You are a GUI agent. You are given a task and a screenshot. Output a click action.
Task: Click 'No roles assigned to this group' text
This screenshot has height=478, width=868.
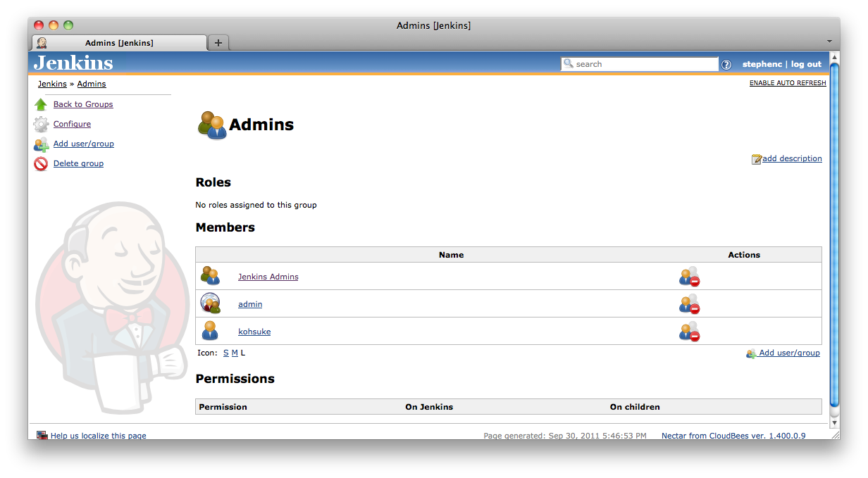pyautogui.click(x=256, y=205)
